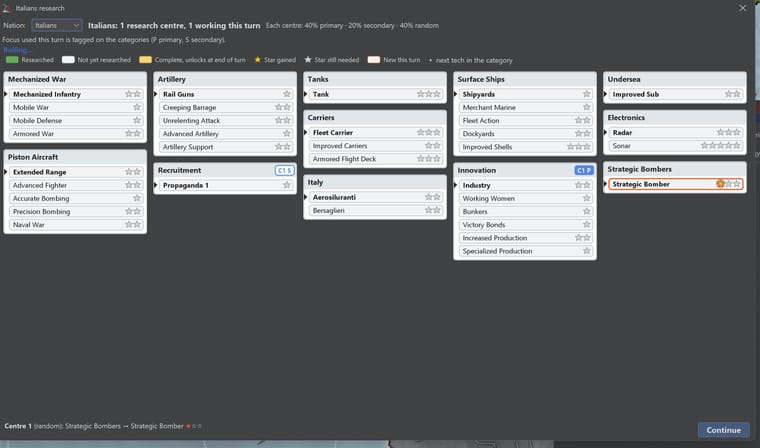The image size is (760, 448).
Task: Select the Specialized Production tech row
Action: 526,251
